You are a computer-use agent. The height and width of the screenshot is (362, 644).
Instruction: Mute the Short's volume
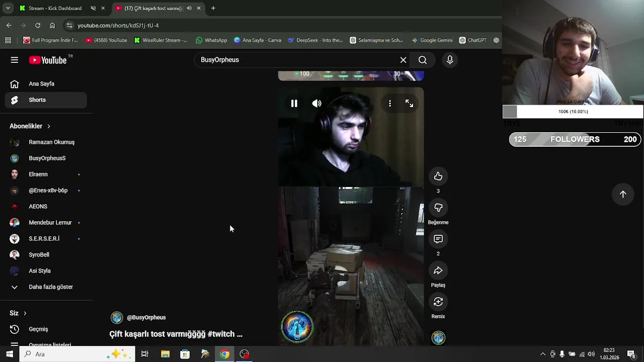316,104
